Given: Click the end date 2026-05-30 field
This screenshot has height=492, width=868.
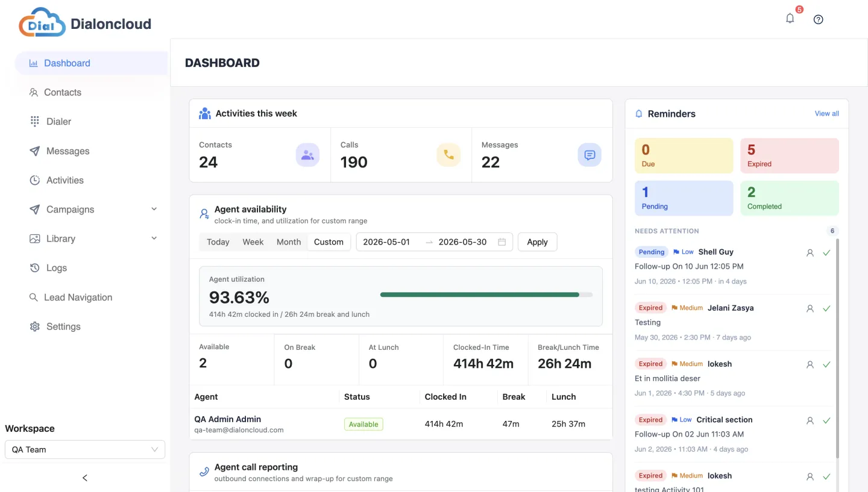Looking at the screenshot, I should pos(462,242).
